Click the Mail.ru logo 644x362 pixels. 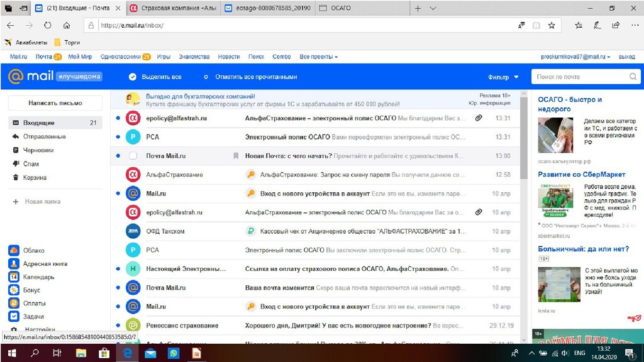[x=31, y=76]
